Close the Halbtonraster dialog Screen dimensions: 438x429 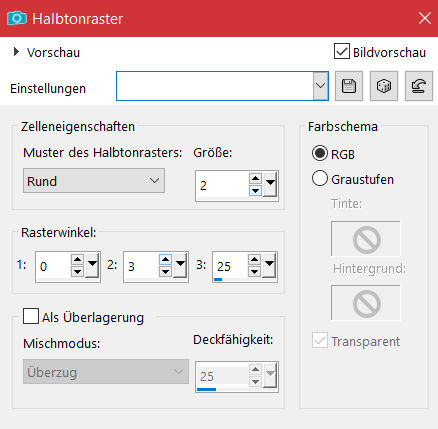pos(425,18)
